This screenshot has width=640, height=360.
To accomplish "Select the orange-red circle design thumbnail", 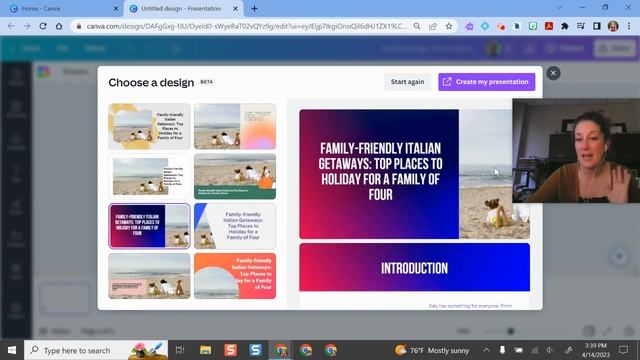I will click(235, 276).
